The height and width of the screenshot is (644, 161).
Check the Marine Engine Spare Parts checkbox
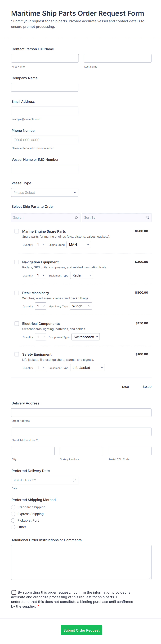point(17,231)
